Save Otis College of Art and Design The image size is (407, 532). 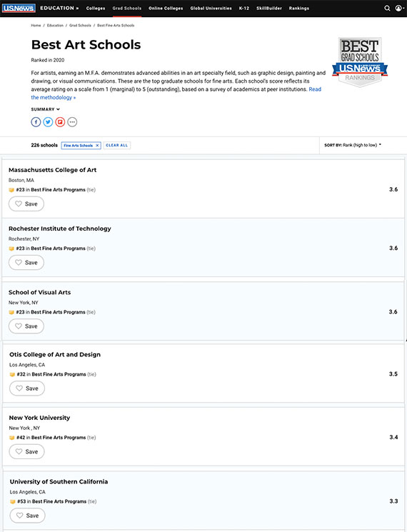pos(27,388)
